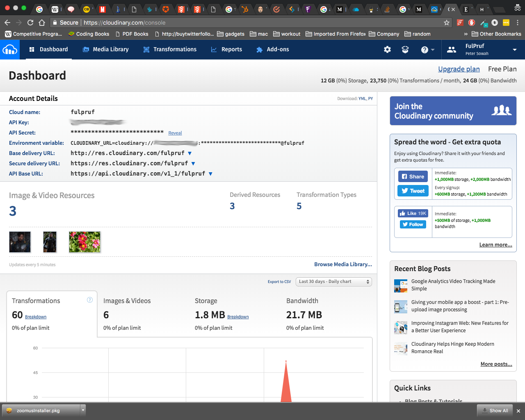The image size is (525, 420).
Task: Click Transformations Breakdown link
Action: (36, 317)
